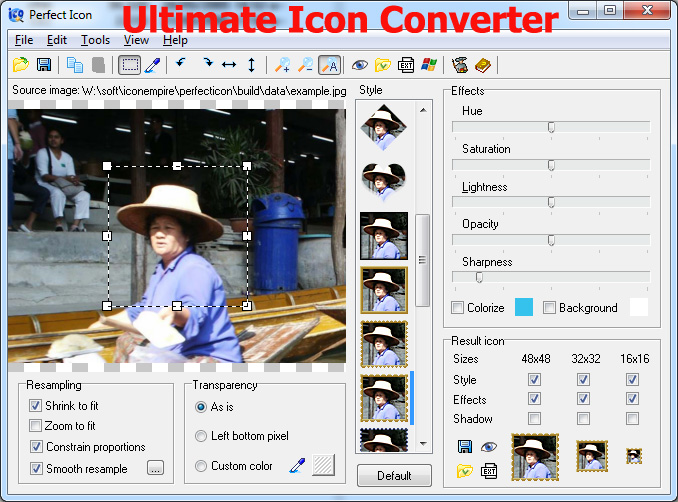Image resolution: width=678 pixels, height=502 pixels.
Task: Zoom out with the magnifier minus icon
Action: [x=306, y=65]
